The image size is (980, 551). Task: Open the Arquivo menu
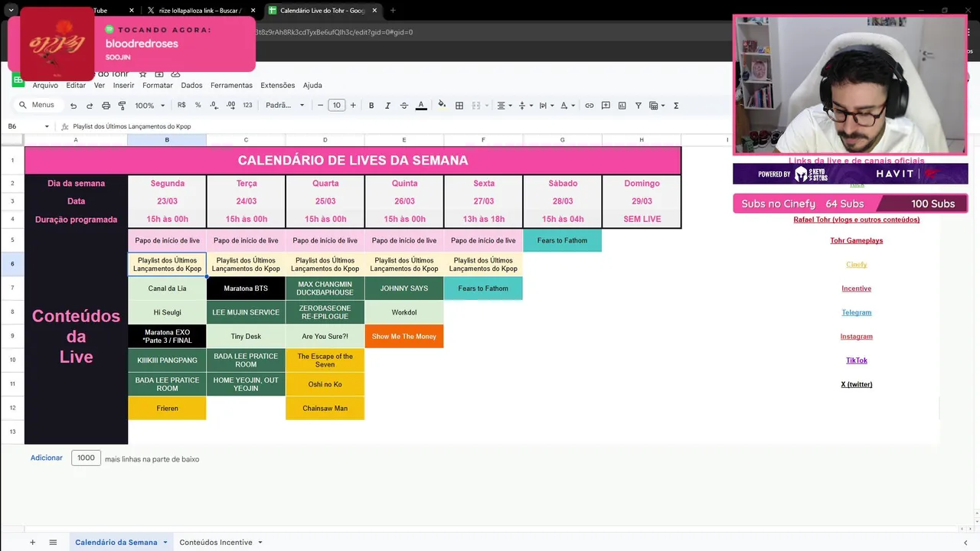pos(45,86)
